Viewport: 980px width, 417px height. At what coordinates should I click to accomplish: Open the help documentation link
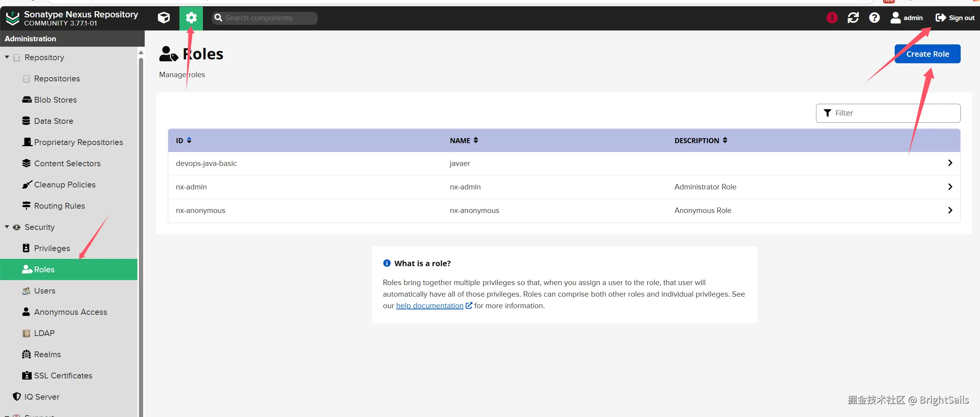(429, 306)
